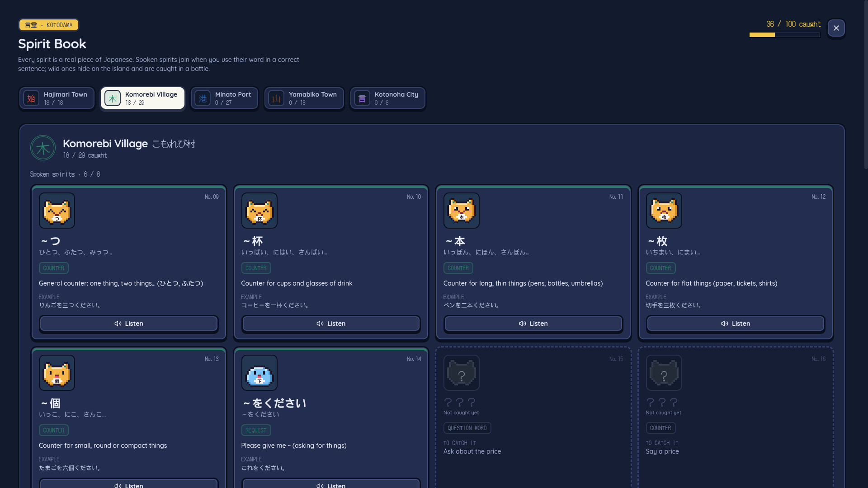Click the cat sprite for ～本 counter
Image resolution: width=868 pixels, height=488 pixels.
(462, 211)
